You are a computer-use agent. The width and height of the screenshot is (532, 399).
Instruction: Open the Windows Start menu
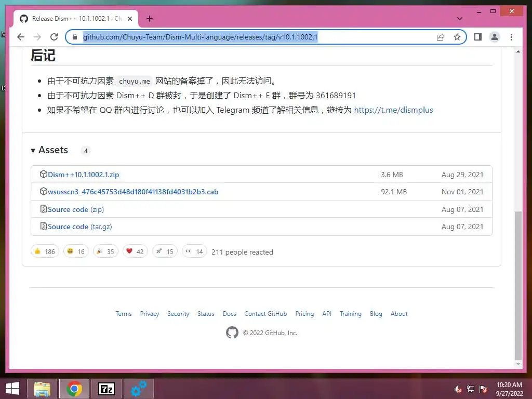(x=12, y=389)
